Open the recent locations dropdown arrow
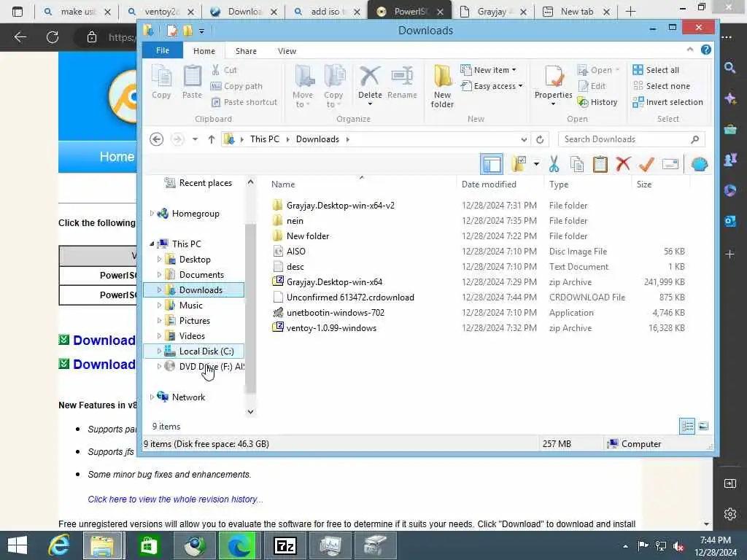The height and width of the screenshot is (560, 747). 195,139
